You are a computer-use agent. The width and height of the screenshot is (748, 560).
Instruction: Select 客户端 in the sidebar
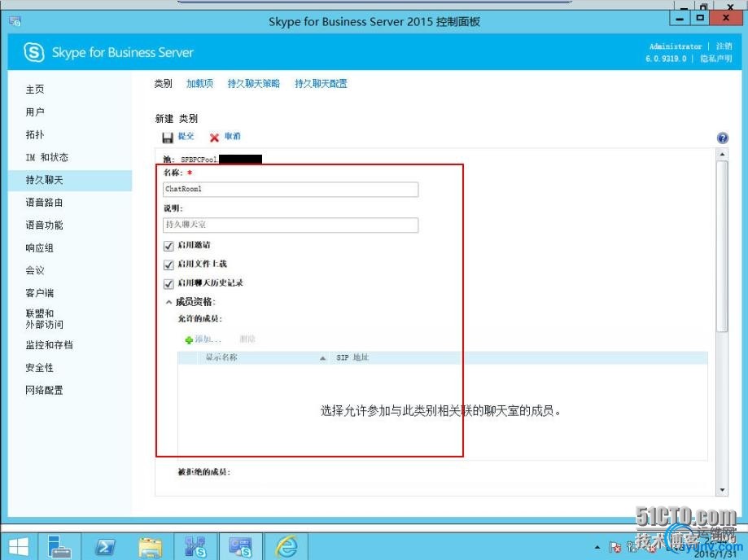pyautogui.click(x=39, y=293)
